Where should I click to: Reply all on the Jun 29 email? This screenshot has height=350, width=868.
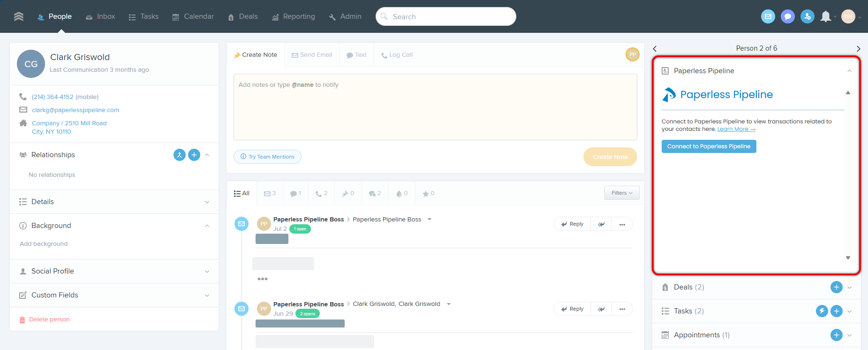[x=601, y=309]
